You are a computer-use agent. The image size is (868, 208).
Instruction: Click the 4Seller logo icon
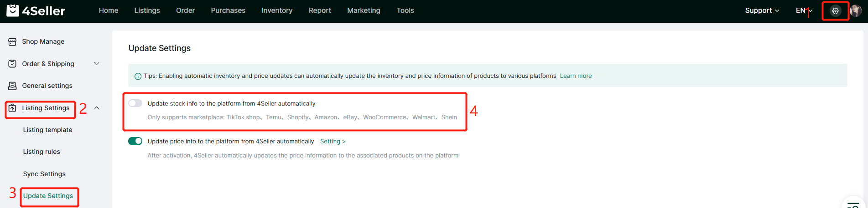(x=13, y=10)
